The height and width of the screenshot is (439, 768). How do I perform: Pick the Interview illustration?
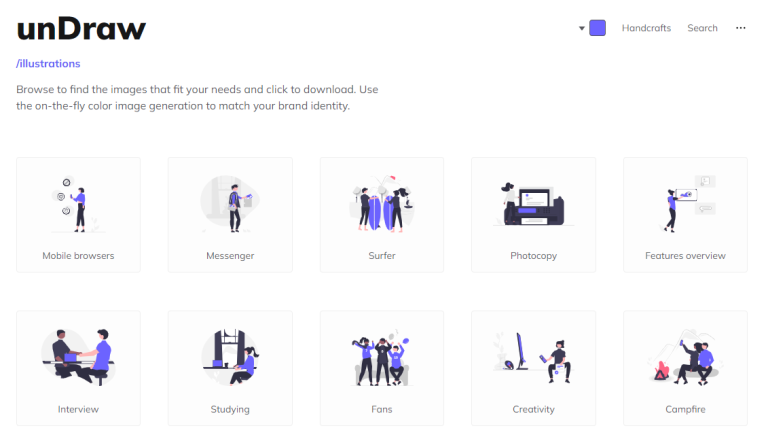(x=78, y=358)
